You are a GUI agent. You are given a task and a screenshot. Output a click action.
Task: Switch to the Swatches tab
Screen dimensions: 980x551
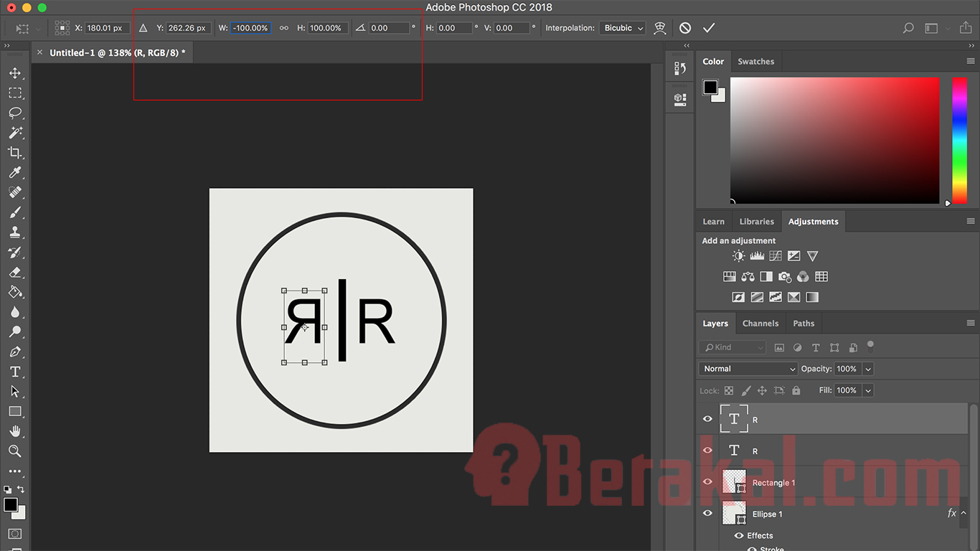pyautogui.click(x=756, y=61)
